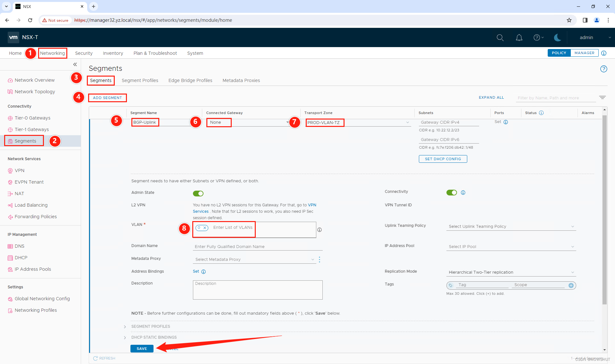615x364 pixels.
Task: Click the Description text area
Action: [258, 290]
